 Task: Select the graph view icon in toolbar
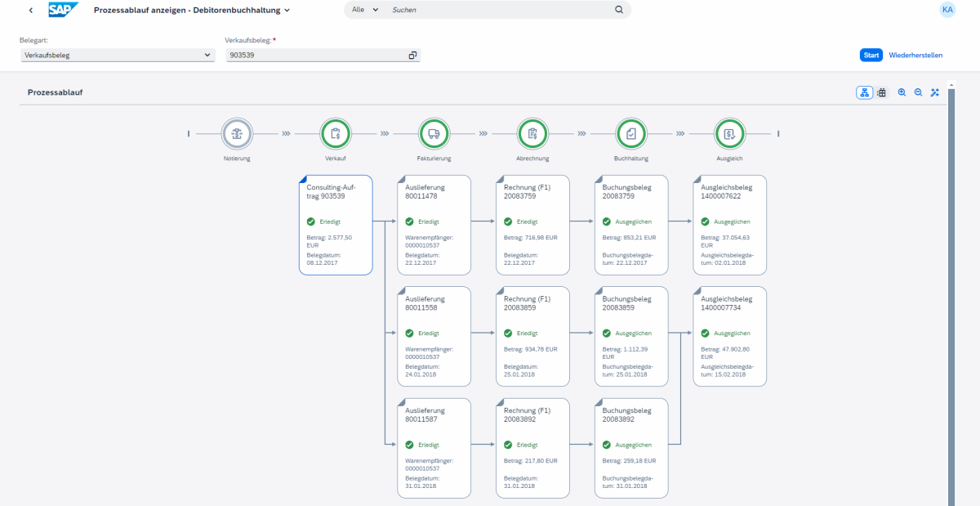pyautogui.click(x=864, y=92)
